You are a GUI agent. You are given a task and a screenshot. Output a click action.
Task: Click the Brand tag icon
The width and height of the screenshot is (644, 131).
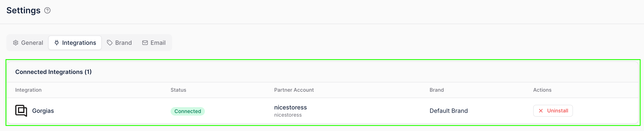[x=110, y=43]
